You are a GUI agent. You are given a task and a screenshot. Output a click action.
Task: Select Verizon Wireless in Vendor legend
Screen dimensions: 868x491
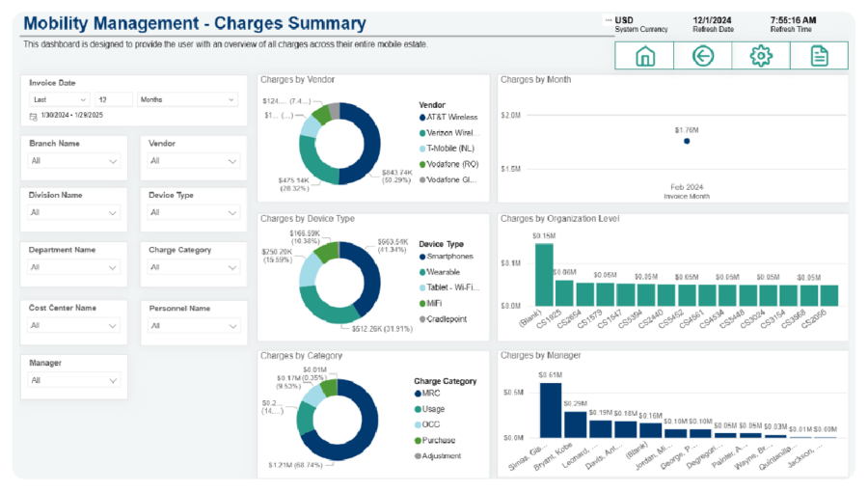(449, 133)
